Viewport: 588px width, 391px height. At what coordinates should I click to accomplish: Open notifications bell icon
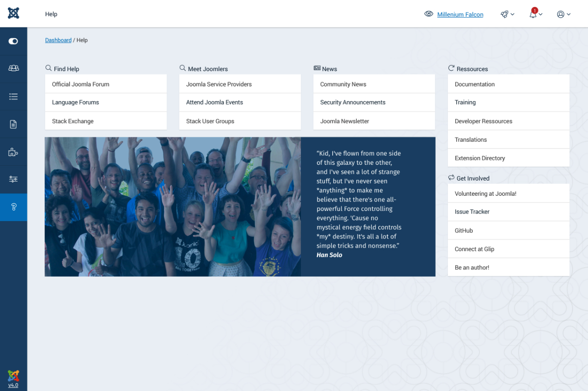click(533, 15)
